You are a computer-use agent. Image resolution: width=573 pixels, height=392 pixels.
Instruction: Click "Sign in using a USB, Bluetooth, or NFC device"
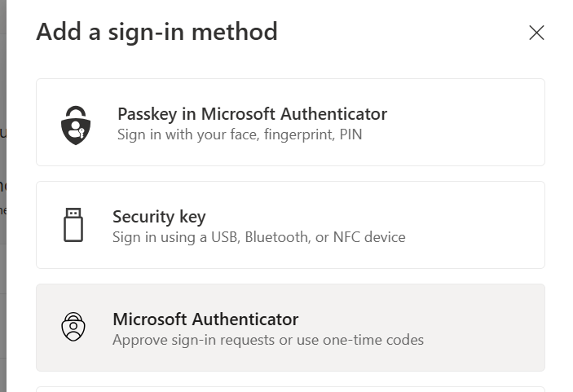(258, 237)
